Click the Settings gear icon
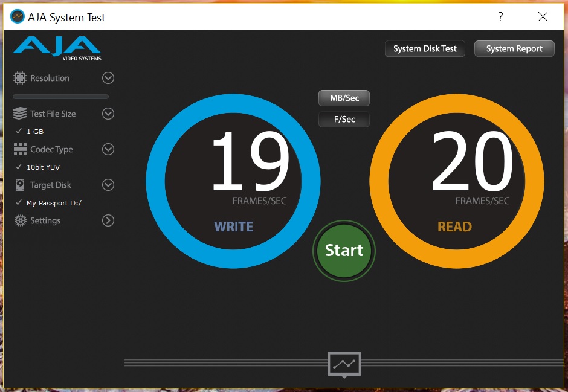 [21, 220]
